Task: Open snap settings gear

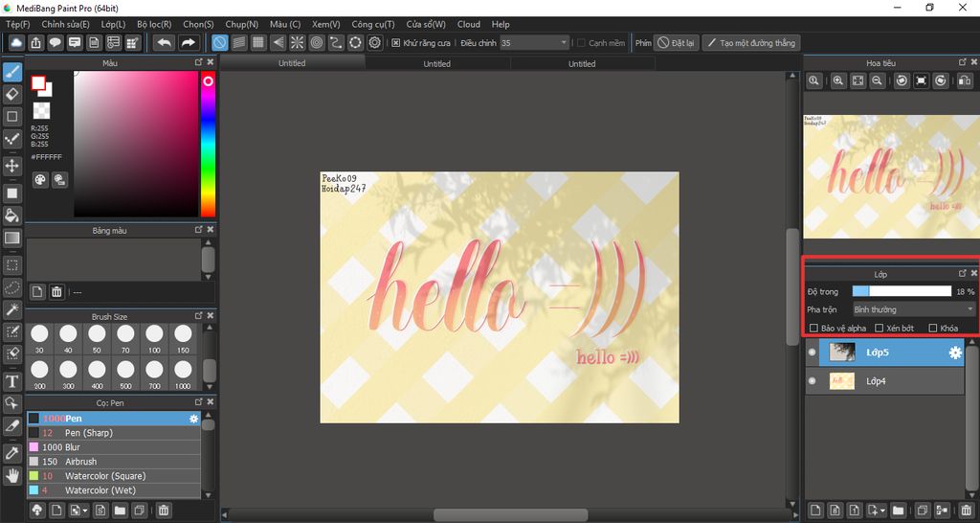Action: [x=375, y=42]
